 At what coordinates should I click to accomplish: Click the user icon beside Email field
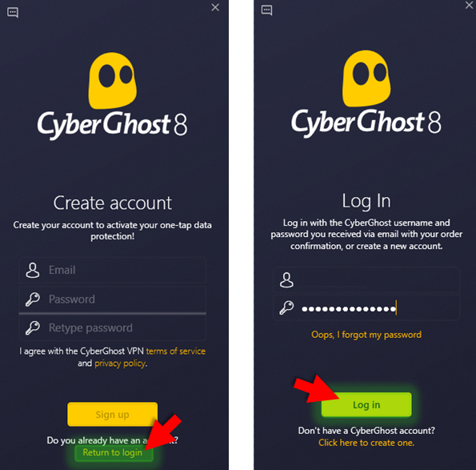click(33, 270)
